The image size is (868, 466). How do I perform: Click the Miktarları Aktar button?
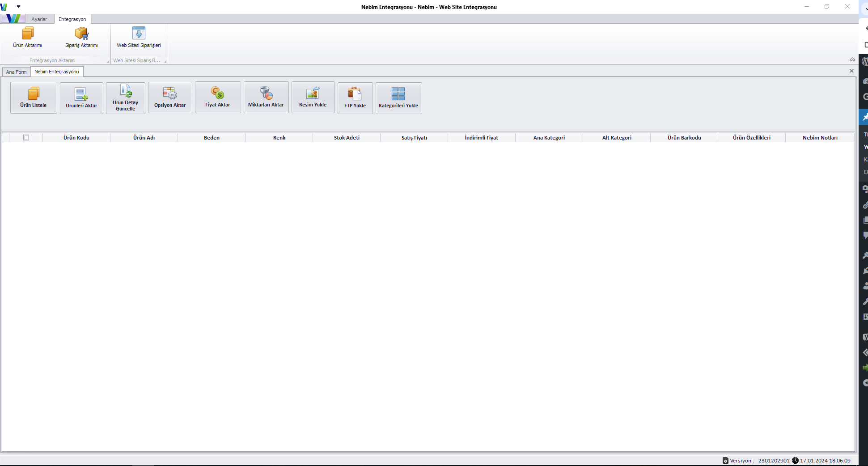266,97
